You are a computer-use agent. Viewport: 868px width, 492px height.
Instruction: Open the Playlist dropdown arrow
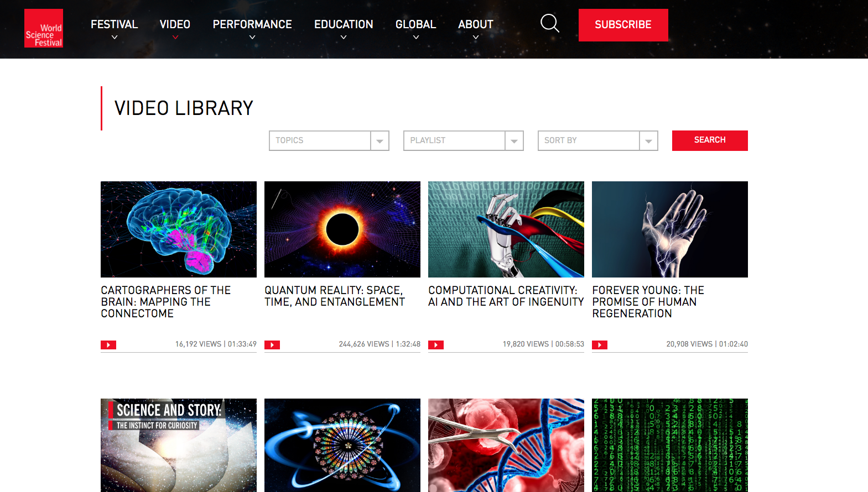tap(514, 141)
